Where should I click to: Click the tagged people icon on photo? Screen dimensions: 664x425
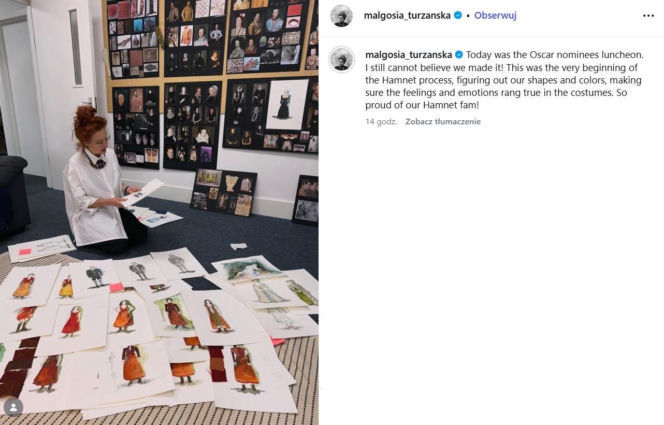13,407
